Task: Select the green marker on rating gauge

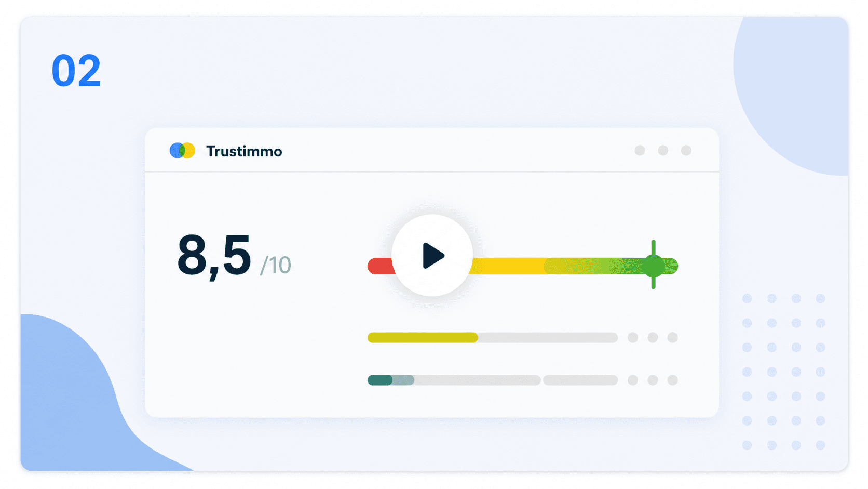Action: coord(653,265)
